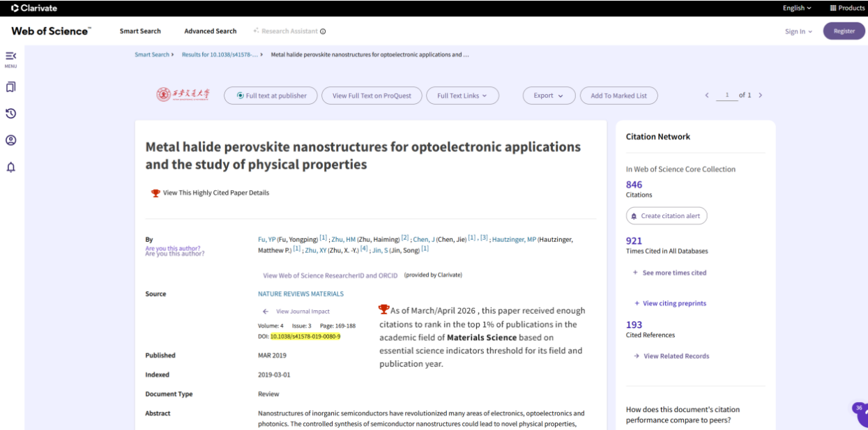
Task: Open the profile icon in sidebar
Action: [10, 140]
